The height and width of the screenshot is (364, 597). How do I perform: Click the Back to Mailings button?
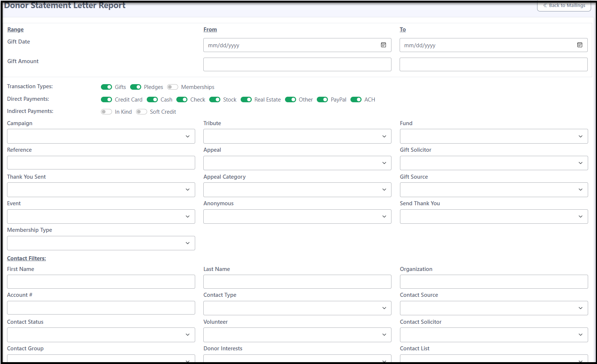point(564,6)
